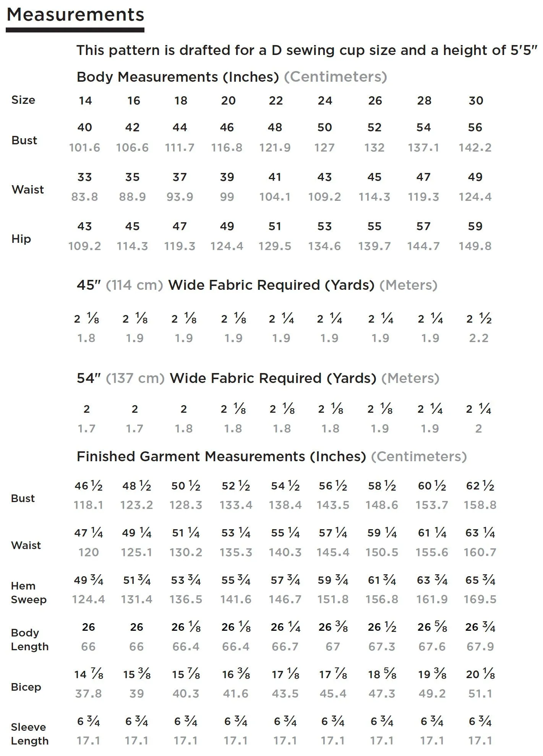Click the size 22 column header
This screenshot has height=756, width=543.
pyautogui.click(x=276, y=100)
